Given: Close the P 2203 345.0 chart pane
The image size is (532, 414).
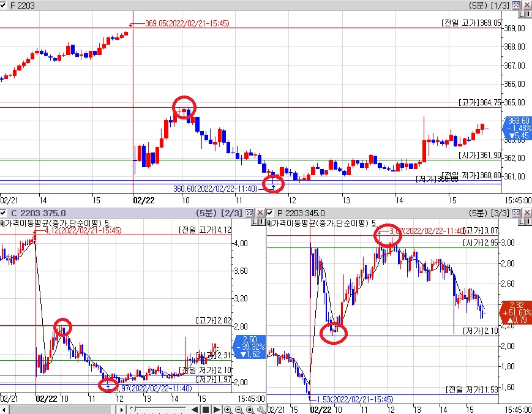Looking at the screenshot, I should click(x=527, y=213).
